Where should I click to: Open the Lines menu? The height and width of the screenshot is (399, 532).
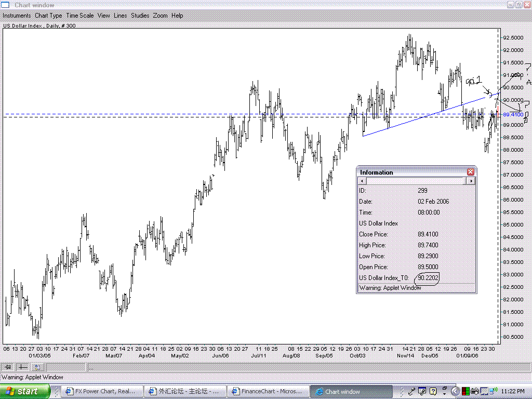pyautogui.click(x=121, y=16)
